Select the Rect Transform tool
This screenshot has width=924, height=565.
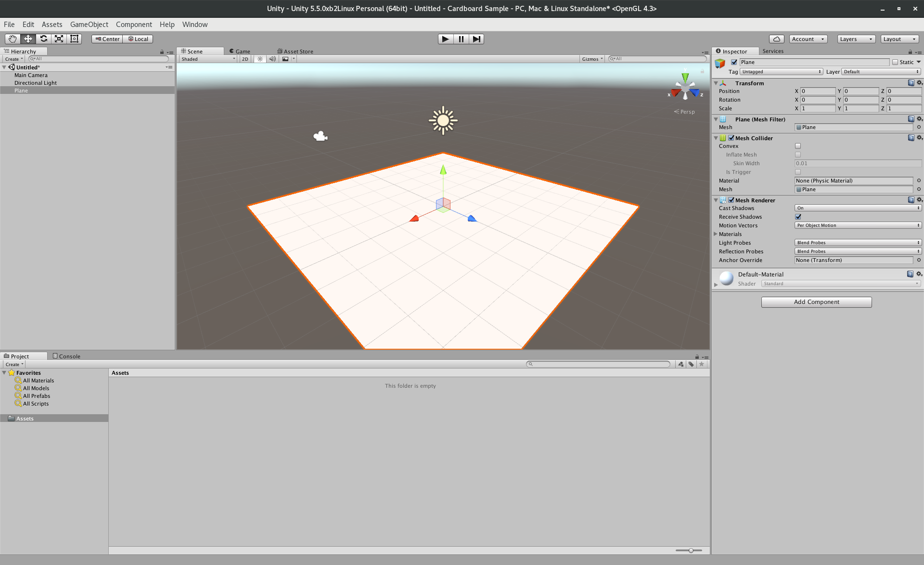(74, 39)
